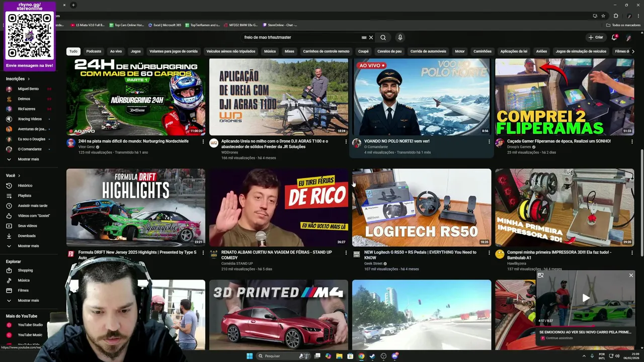Select the Podcasts filter chip

[x=94, y=51]
